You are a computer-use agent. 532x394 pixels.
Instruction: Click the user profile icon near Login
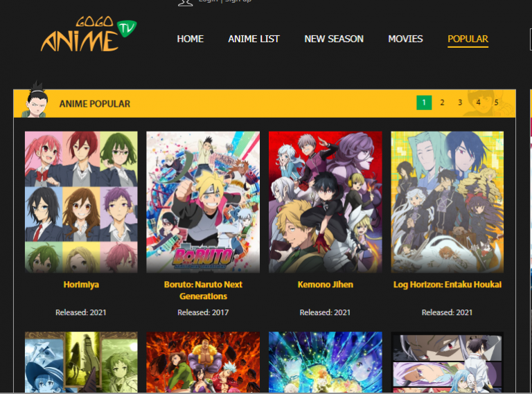click(x=185, y=3)
